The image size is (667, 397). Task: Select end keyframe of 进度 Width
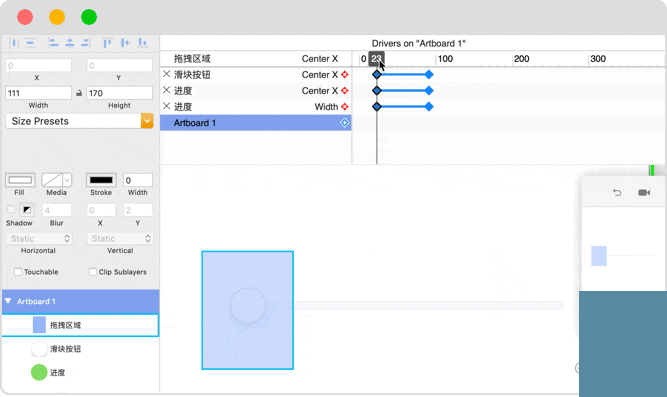click(x=429, y=106)
